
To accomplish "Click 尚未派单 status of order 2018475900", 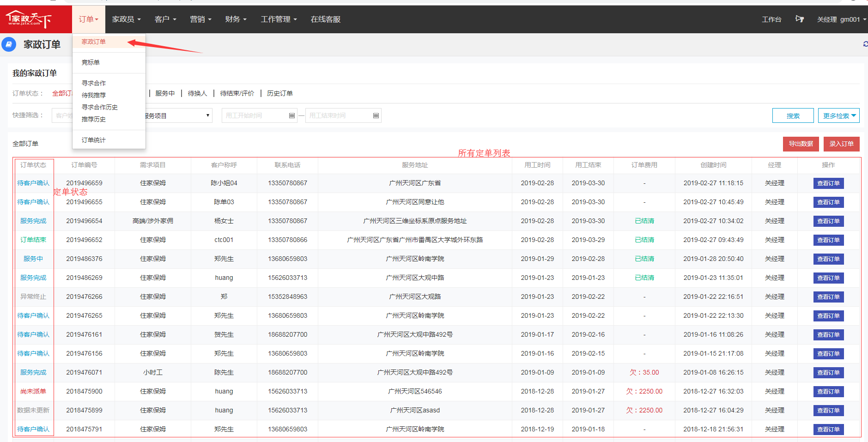I will (33, 391).
